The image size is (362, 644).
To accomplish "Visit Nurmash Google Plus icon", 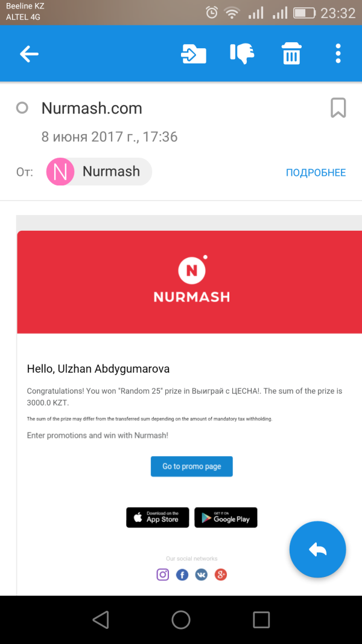I will (x=221, y=575).
